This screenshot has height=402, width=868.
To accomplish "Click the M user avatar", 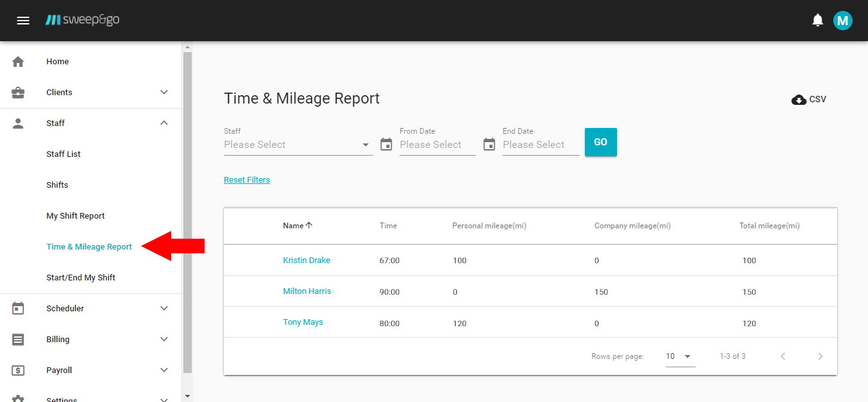I will (843, 20).
